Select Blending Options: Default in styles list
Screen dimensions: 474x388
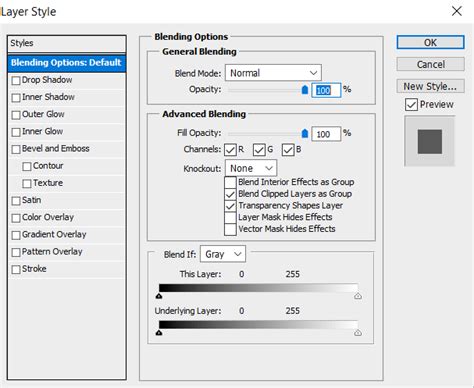point(66,63)
